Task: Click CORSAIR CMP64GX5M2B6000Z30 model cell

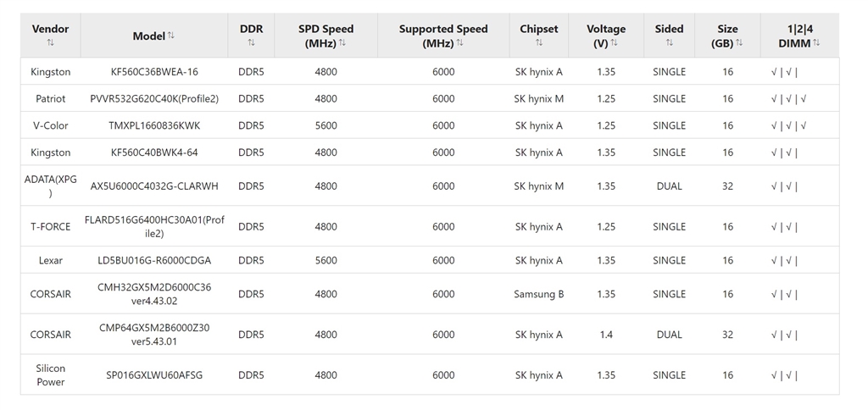Action: click(154, 335)
